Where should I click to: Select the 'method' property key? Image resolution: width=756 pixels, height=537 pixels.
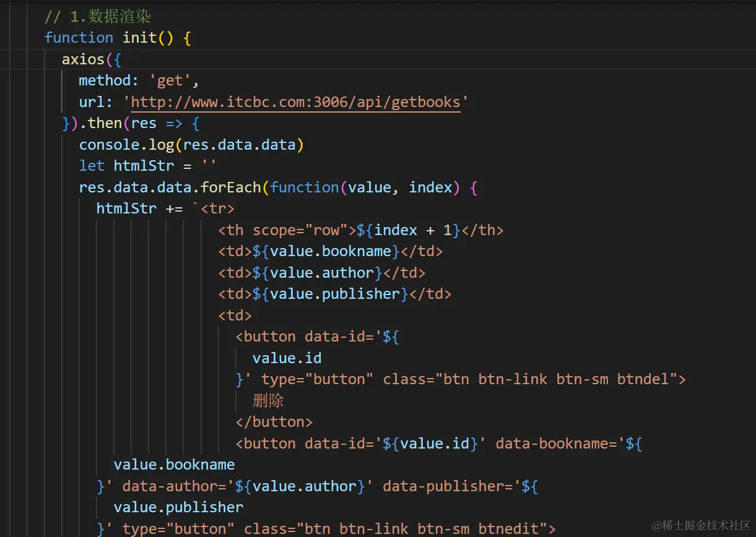pyautogui.click(x=105, y=80)
